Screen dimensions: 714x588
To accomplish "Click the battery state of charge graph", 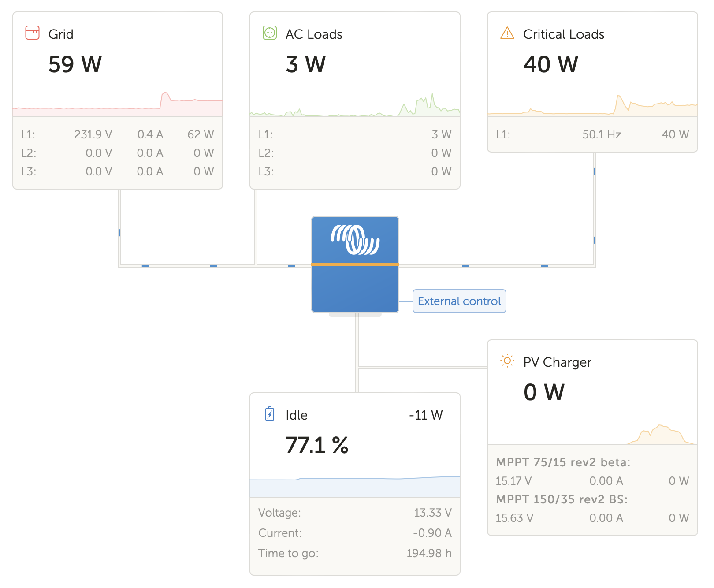I will click(x=355, y=486).
